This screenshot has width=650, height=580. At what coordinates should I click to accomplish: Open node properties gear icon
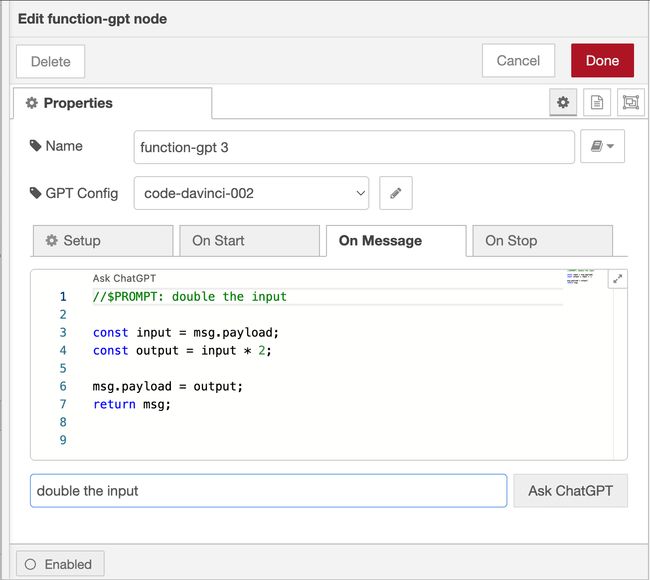pos(563,102)
